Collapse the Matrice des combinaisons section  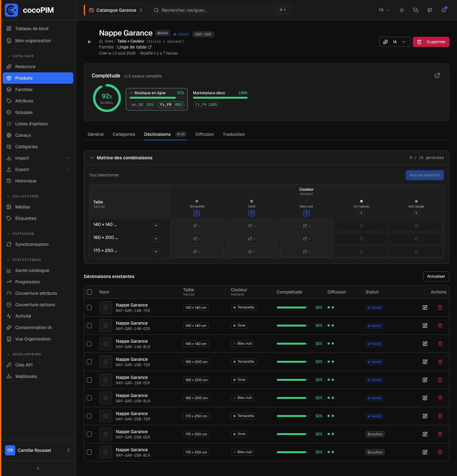point(92,158)
